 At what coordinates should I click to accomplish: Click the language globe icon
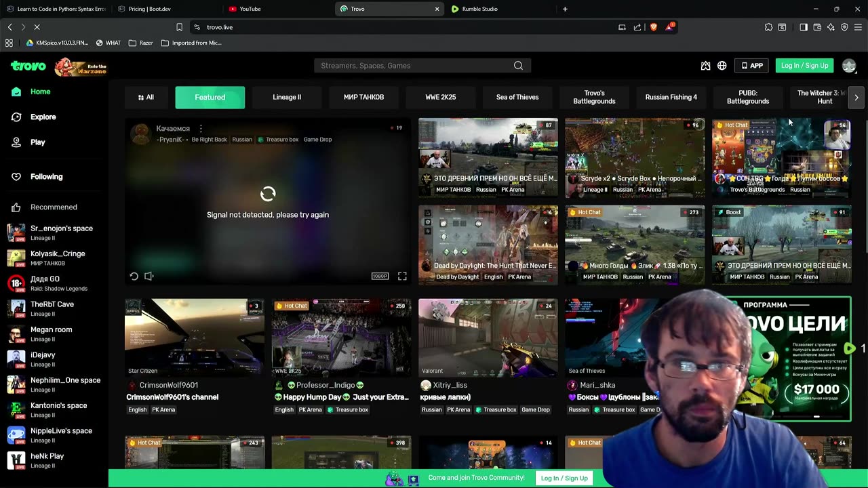[x=722, y=66]
